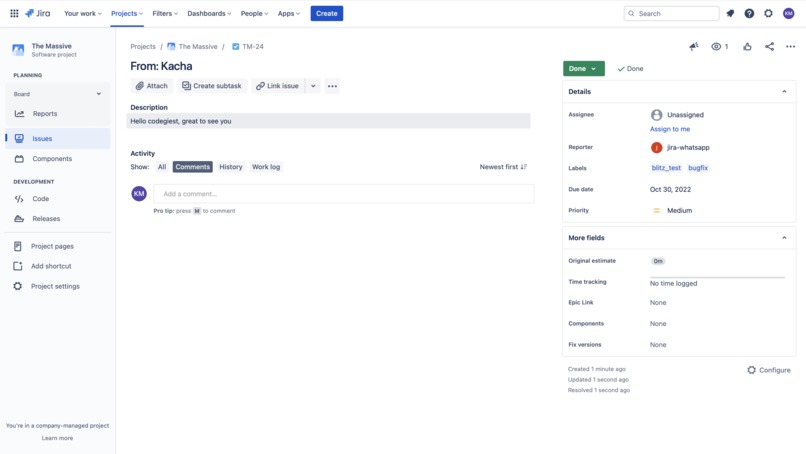Click Original estimate 0m value
Image resolution: width=806 pixels, height=454 pixels.
coord(658,261)
